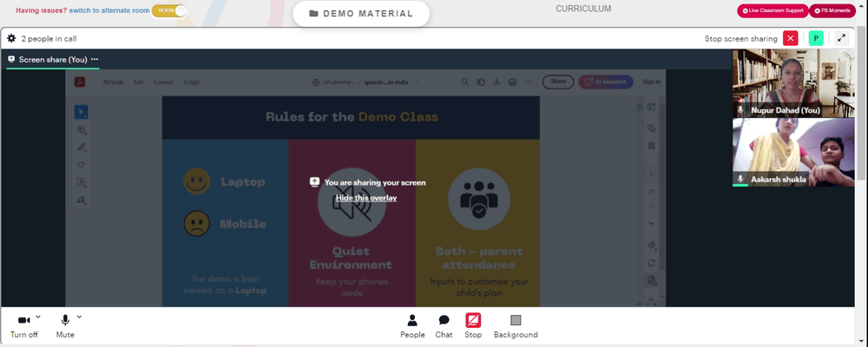Click the current page number box
This screenshot has width=868, height=347.
[651, 174]
